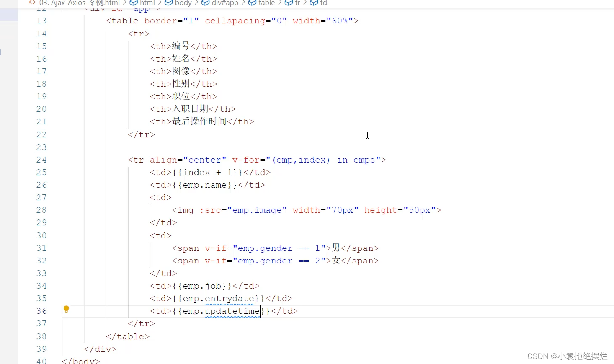Click the HTML file icon in breadcrumb

point(32,3)
